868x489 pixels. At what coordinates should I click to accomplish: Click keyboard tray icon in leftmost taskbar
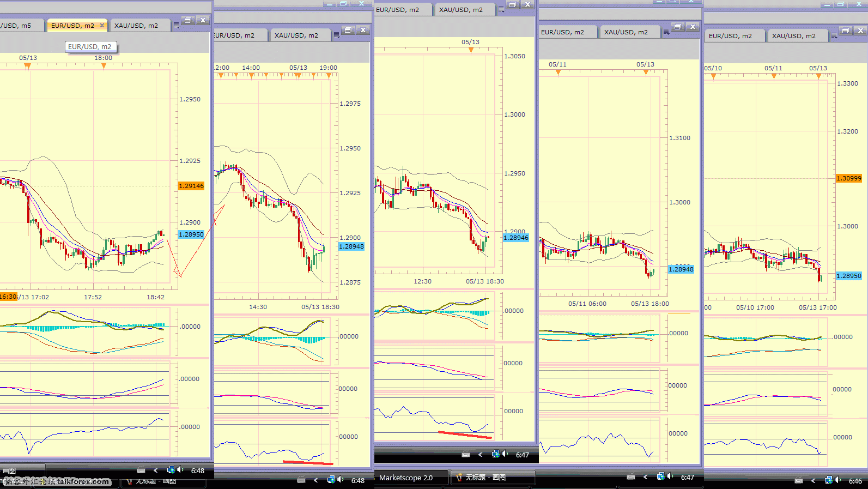coord(141,470)
